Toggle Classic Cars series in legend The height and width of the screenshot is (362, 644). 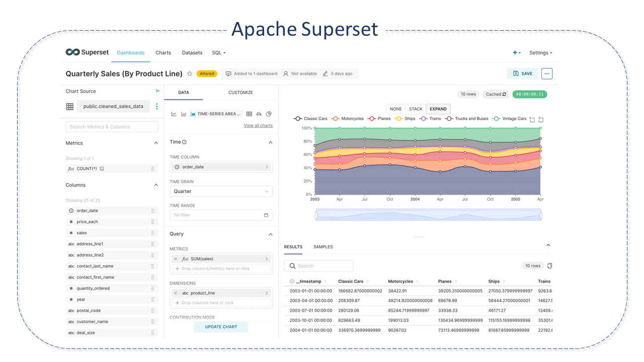click(310, 119)
